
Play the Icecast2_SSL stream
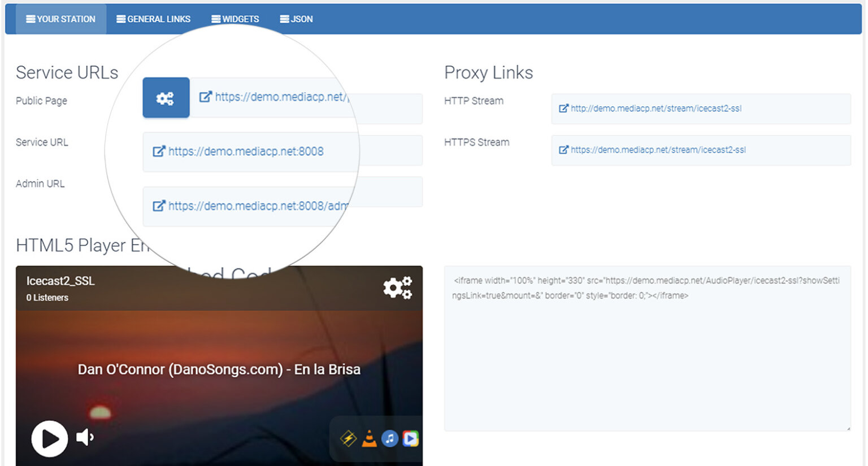50,438
